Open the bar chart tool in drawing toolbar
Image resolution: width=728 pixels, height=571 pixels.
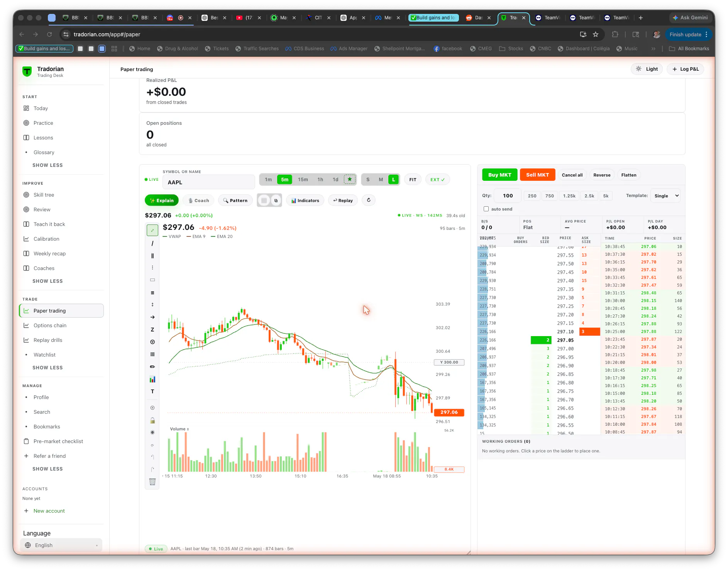(x=152, y=379)
